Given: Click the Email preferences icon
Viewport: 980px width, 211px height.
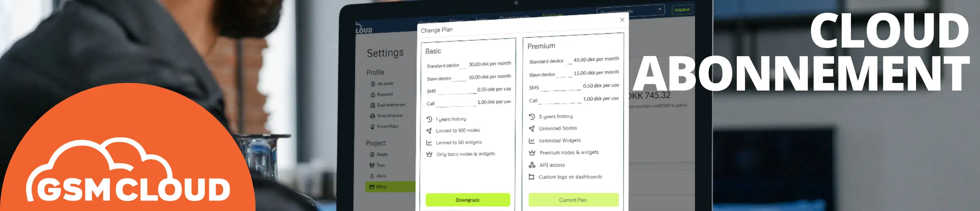Looking at the screenshot, I should click(x=372, y=105).
